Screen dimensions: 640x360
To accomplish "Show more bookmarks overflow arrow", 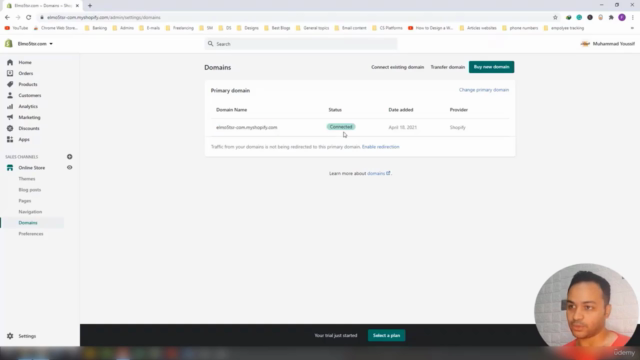I will click(x=632, y=28).
